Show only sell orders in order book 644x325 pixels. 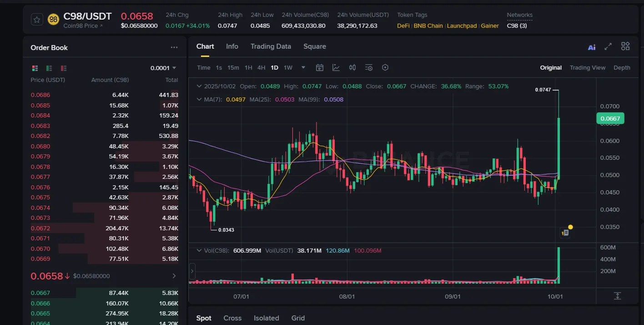(64, 68)
